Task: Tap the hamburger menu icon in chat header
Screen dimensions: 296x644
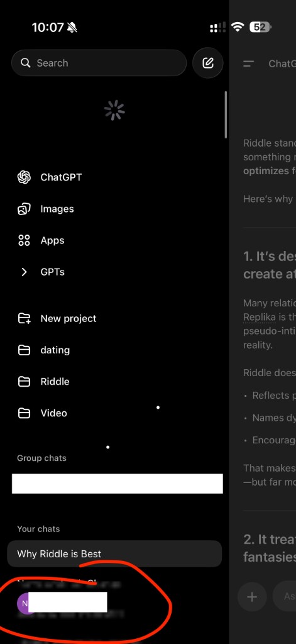Action: [x=248, y=64]
